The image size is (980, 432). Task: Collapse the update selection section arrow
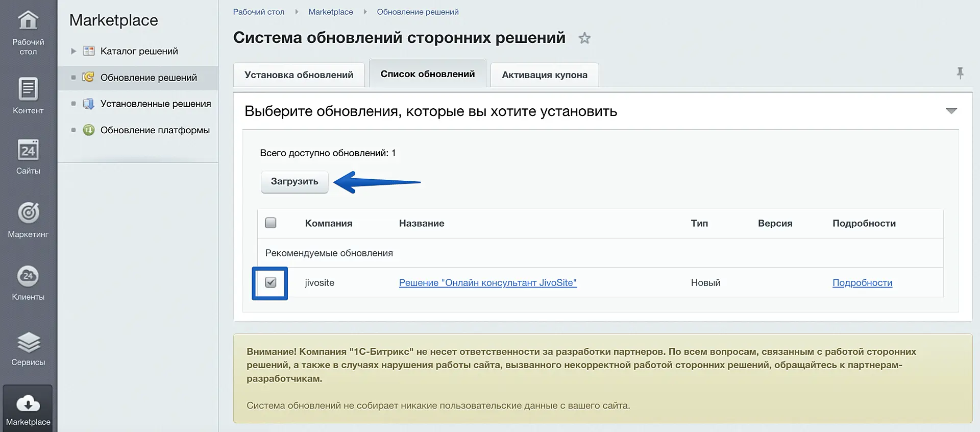coord(951,111)
